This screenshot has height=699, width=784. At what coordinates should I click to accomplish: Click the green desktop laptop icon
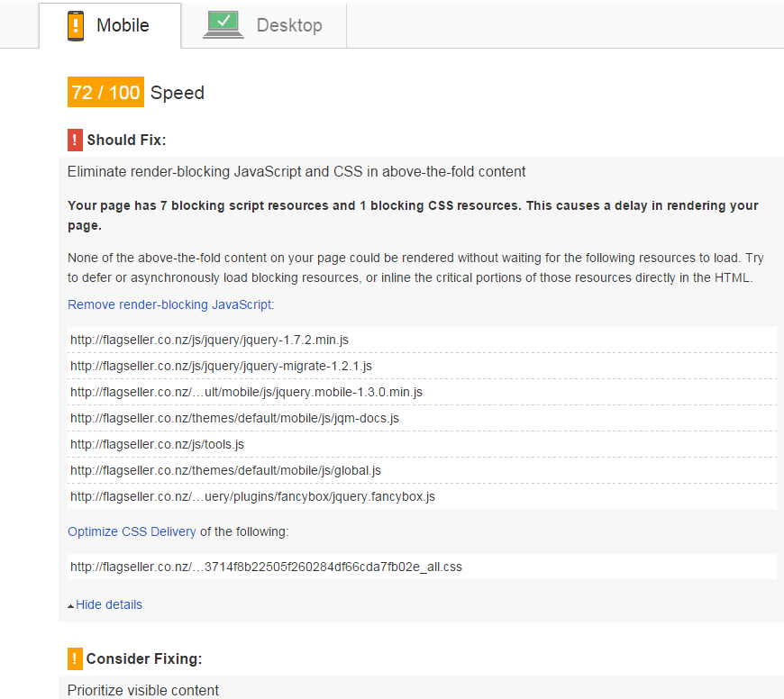(223, 24)
